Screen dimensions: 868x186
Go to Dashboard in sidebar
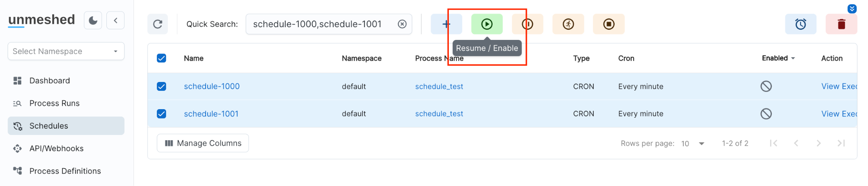(x=50, y=81)
